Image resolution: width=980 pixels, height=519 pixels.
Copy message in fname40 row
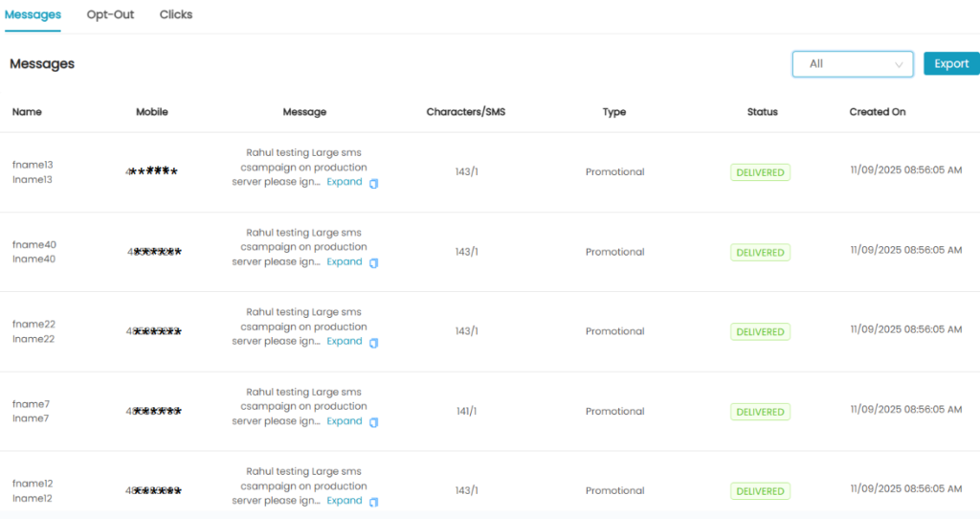[374, 262]
